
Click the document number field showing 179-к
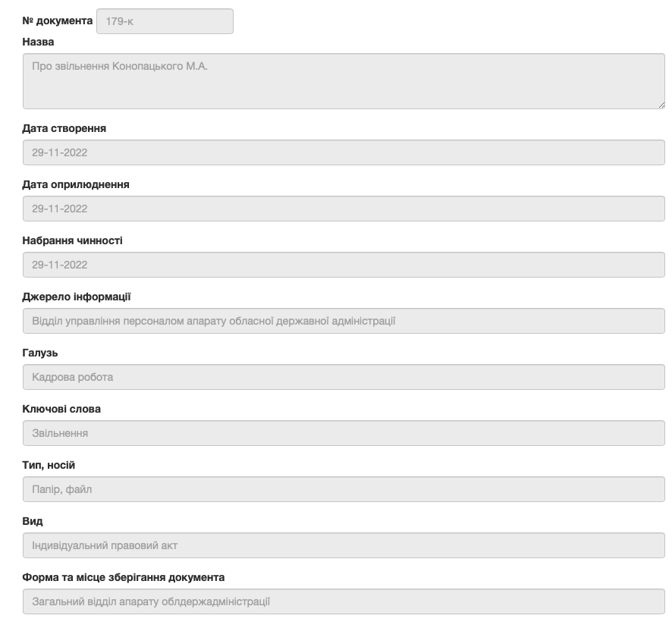pos(165,21)
